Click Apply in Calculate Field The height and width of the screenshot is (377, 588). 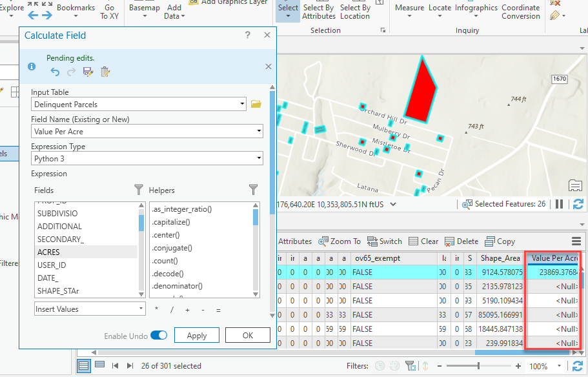click(196, 335)
